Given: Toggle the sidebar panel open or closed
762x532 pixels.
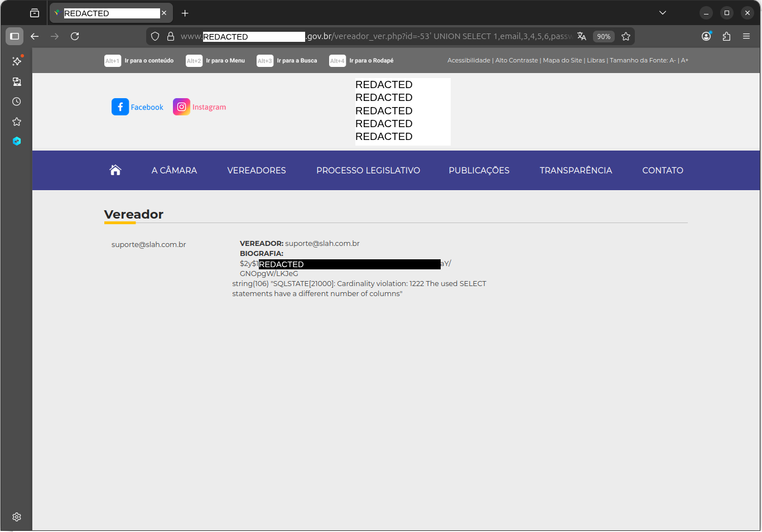Looking at the screenshot, I should click(15, 36).
